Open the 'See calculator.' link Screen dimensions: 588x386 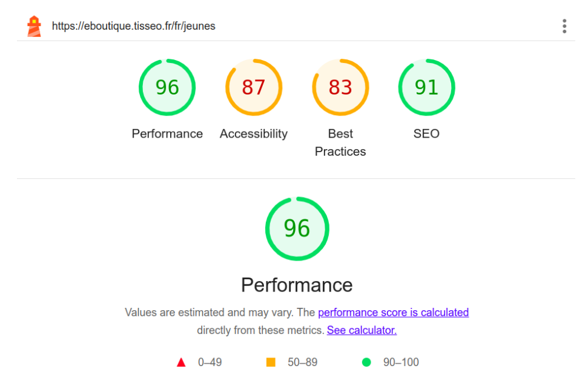coord(362,330)
